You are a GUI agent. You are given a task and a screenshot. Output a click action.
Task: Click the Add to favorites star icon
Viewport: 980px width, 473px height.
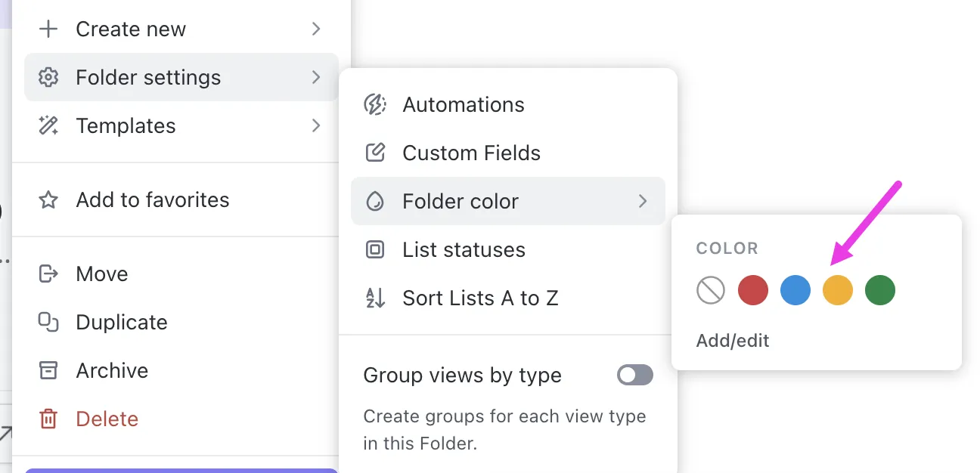coord(48,199)
